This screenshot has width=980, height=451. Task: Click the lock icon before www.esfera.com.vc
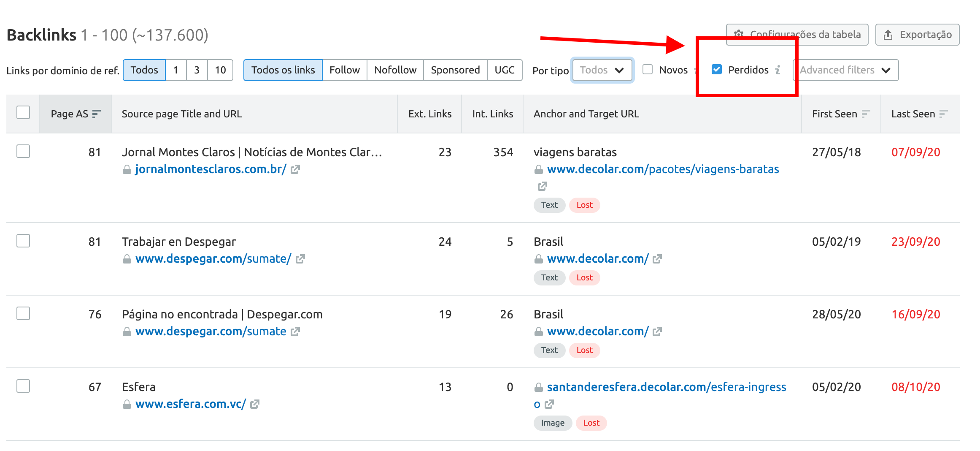pos(127,405)
